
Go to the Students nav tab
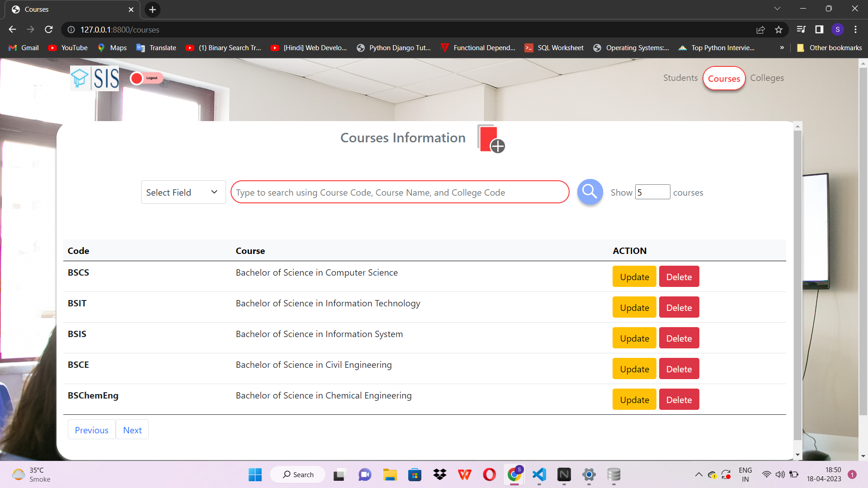(680, 78)
